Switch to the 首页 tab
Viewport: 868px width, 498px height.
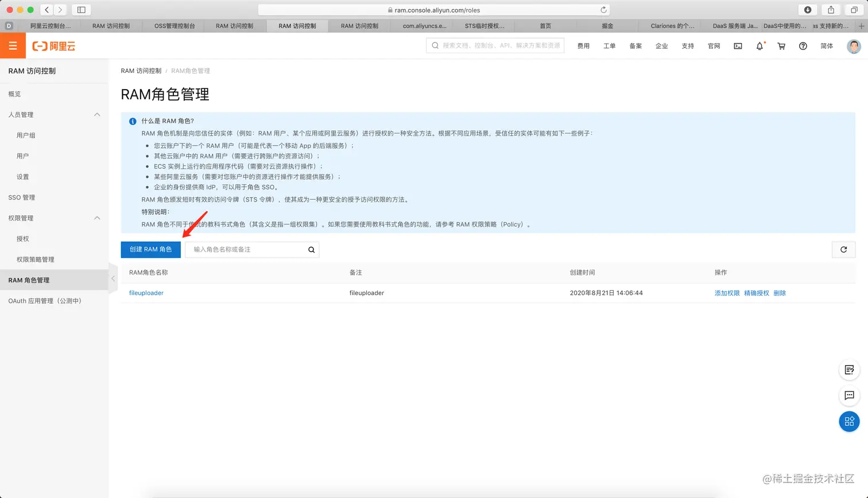coord(545,26)
